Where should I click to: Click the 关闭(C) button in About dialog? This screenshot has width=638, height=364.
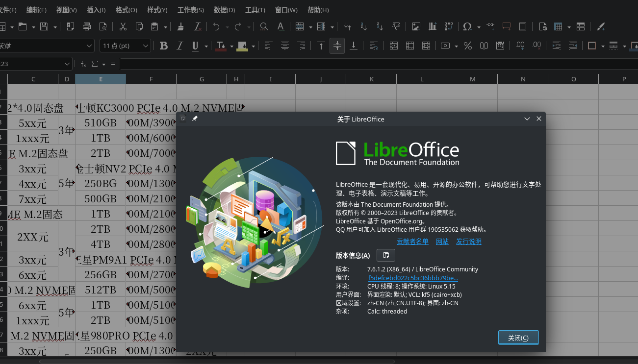518,338
